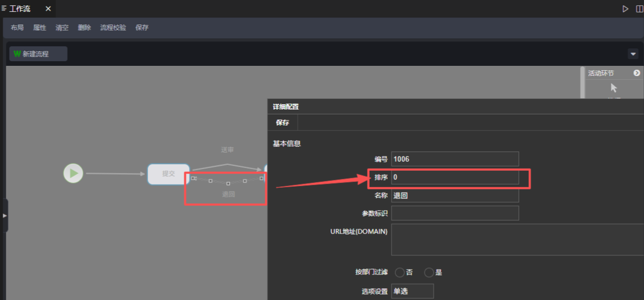Collapse the 活动环节 panel chevron
The image size is (644, 300).
tap(637, 73)
